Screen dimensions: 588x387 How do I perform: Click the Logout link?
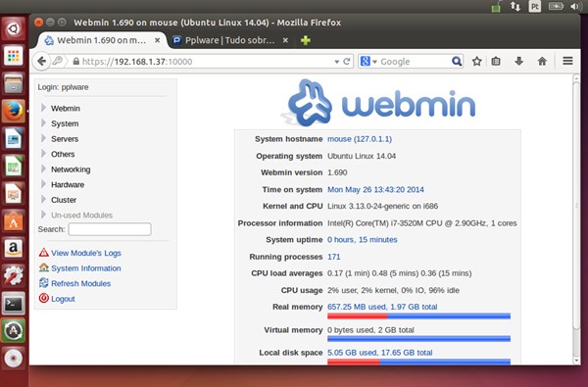point(63,299)
